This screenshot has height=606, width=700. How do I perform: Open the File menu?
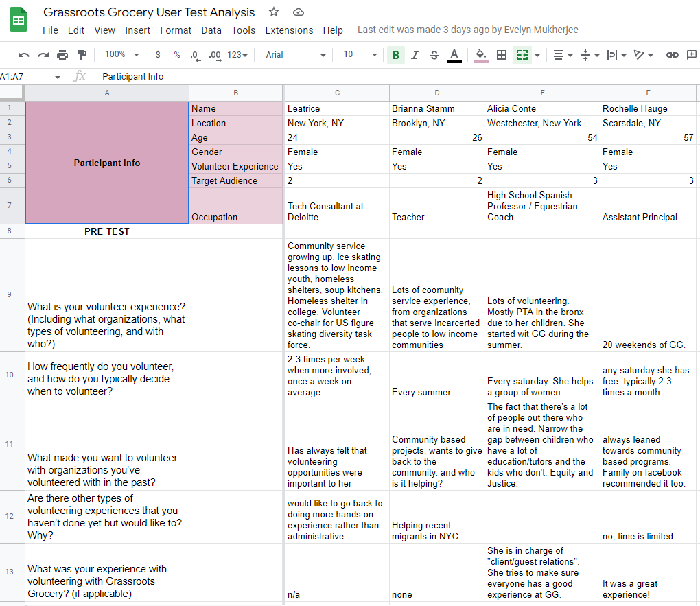click(50, 30)
